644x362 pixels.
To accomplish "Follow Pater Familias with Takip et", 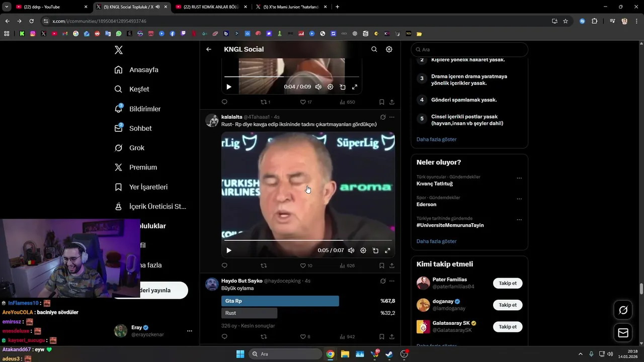I will (508, 283).
